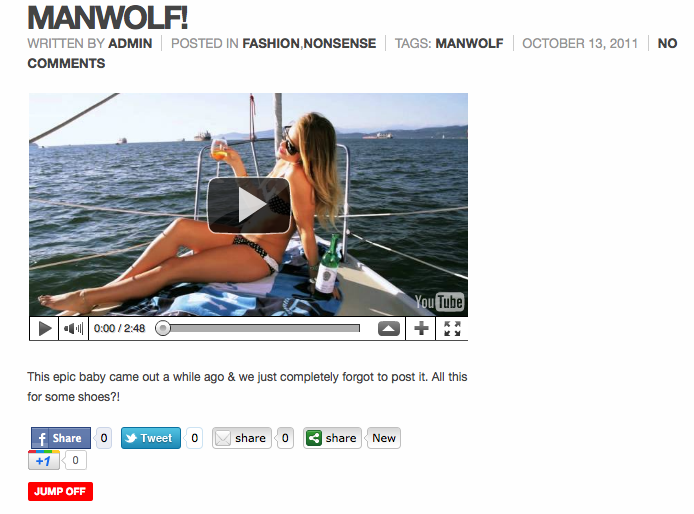This screenshot has width=694, height=514.
Task: Open the NONSENSE category link
Action: coord(340,43)
